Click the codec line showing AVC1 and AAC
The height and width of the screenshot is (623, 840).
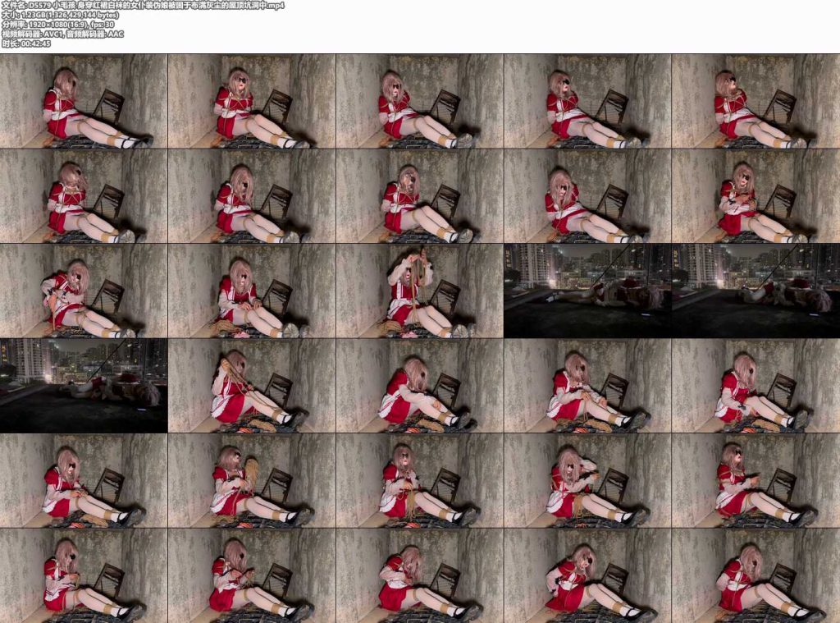pyautogui.click(x=62, y=34)
